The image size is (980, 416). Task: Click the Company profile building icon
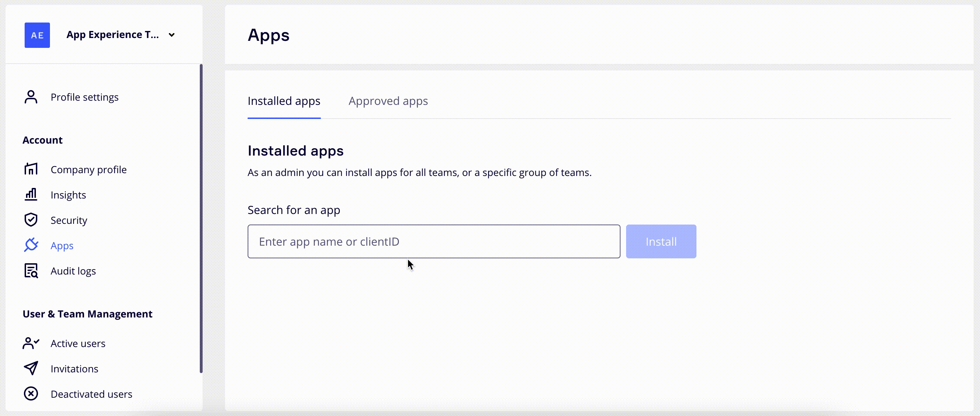tap(31, 169)
